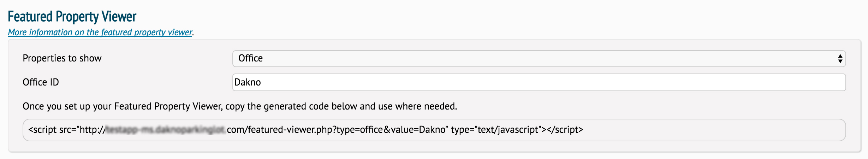Click the Office ID label
Viewport: 868px width, 159px height.
pyautogui.click(x=41, y=82)
